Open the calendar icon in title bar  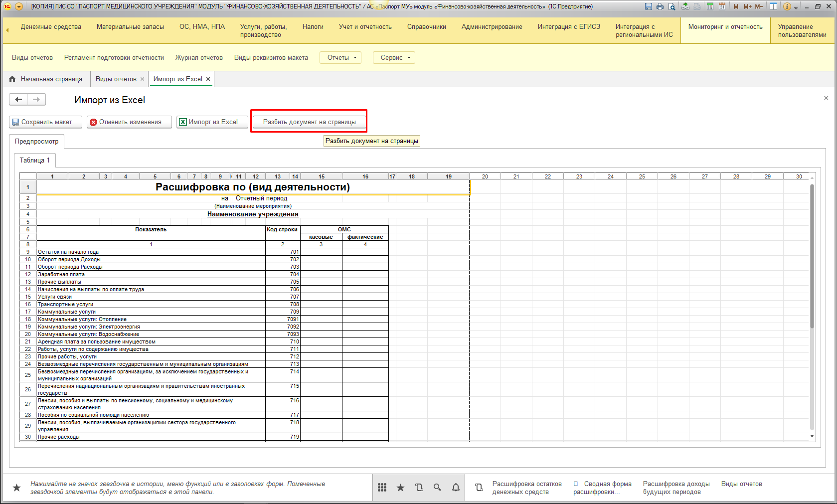click(x=722, y=6)
